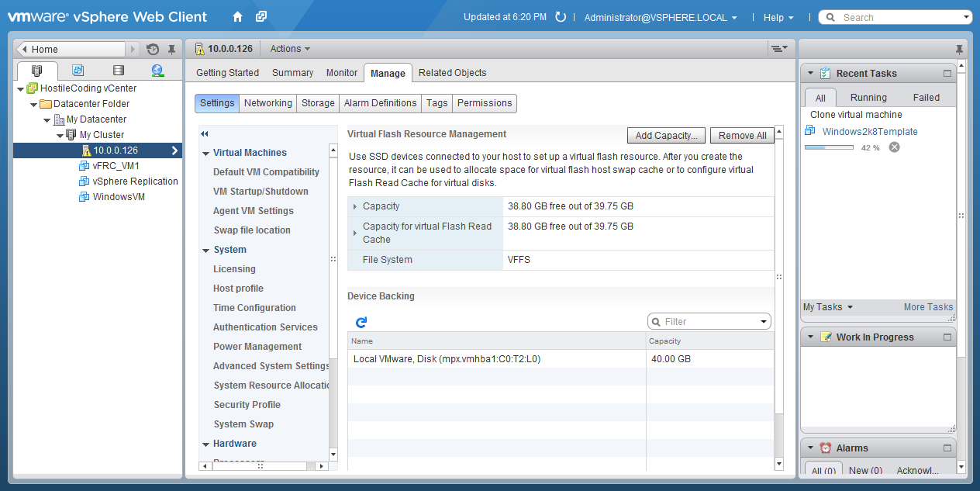Open the navigator history clock icon
The width and height of the screenshot is (980, 491).
pyautogui.click(x=153, y=49)
